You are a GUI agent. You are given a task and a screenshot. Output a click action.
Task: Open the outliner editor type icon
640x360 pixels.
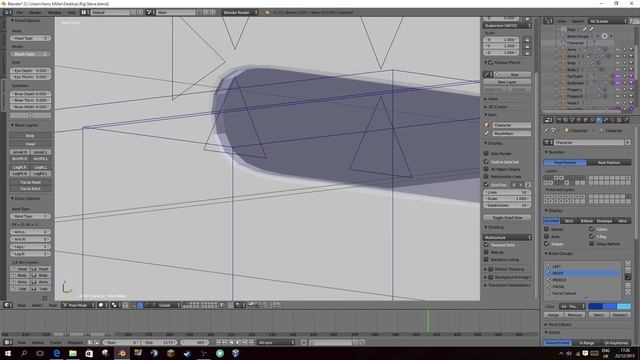[x=549, y=21]
